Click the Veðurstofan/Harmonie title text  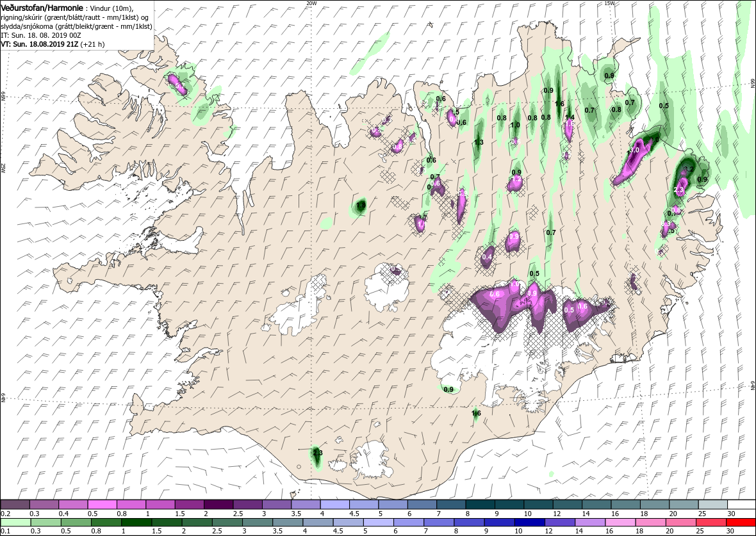(42, 7)
